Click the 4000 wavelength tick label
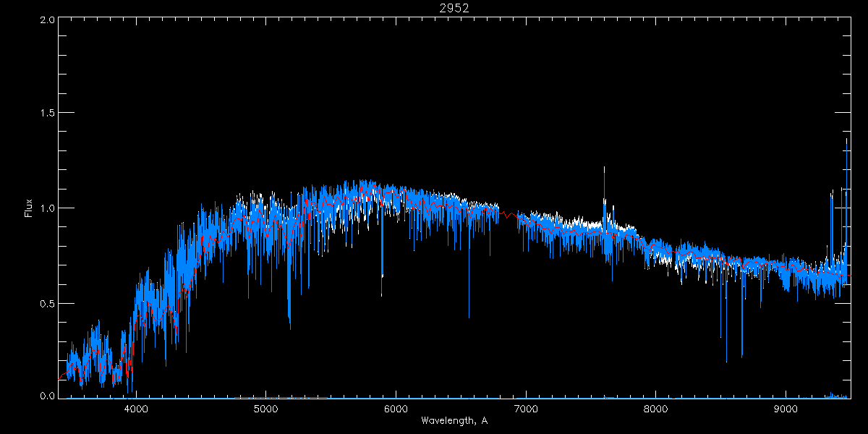Image resolution: width=868 pixels, height=434 pixels. tap(136, 409)
